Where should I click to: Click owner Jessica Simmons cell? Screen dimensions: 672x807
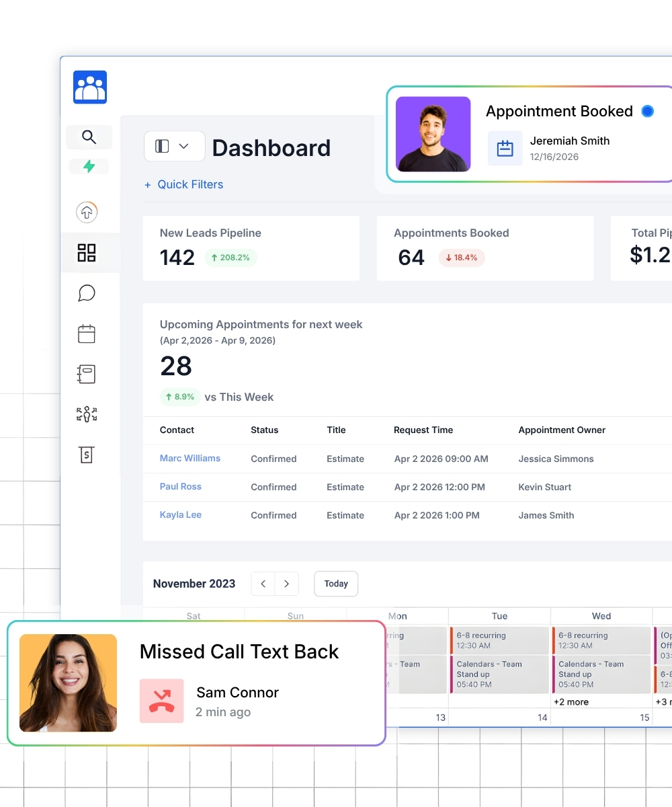(x=556, y=459)
